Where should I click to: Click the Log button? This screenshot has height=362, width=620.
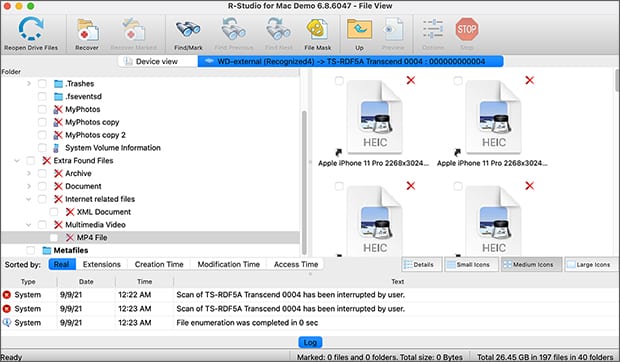310,342
